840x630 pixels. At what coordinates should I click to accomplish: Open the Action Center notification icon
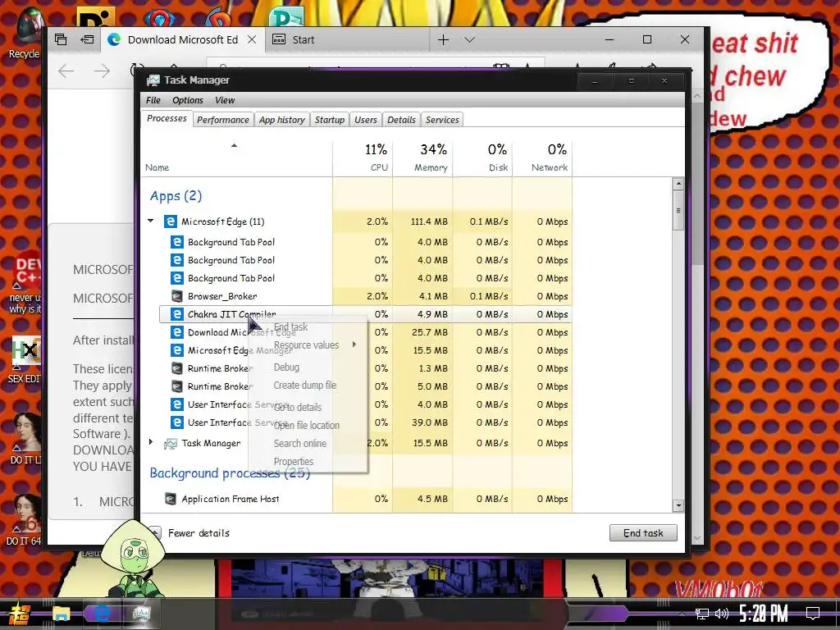(813, 614)
